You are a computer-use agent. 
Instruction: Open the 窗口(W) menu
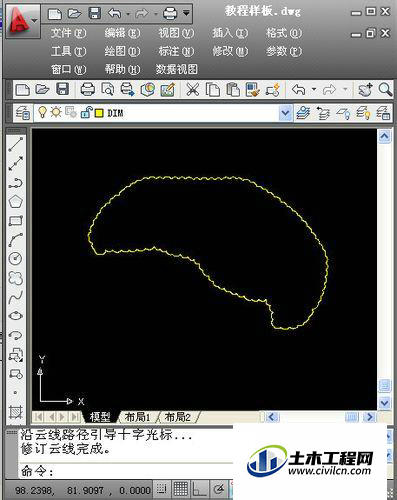68,69
